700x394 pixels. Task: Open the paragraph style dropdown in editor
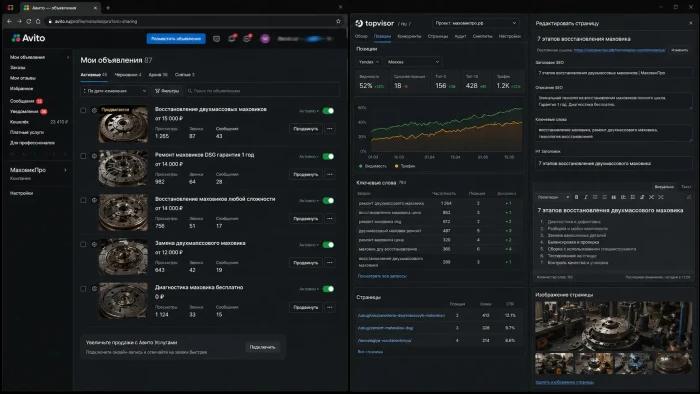(553, 197)
